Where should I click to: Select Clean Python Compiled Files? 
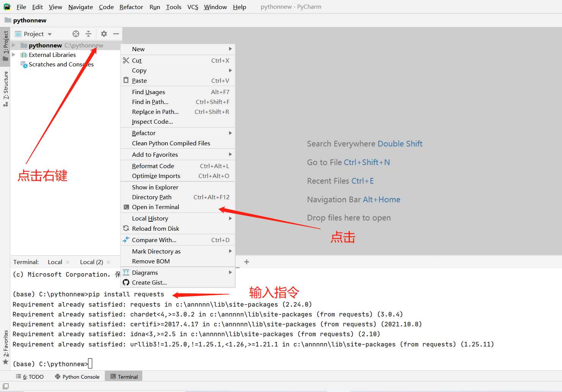(x=178, y=143)
